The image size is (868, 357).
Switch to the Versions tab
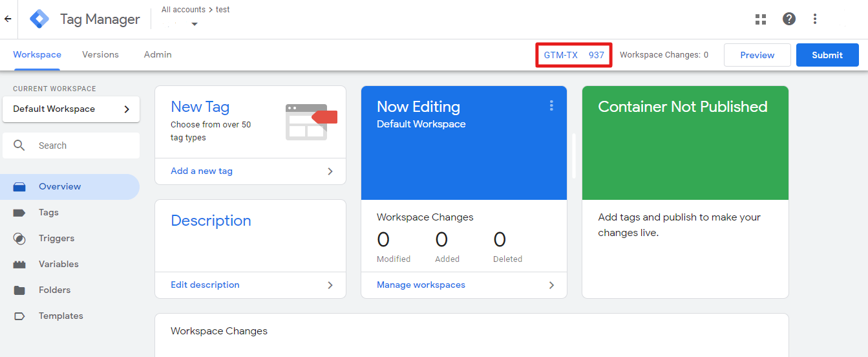(x=100, y=55)
